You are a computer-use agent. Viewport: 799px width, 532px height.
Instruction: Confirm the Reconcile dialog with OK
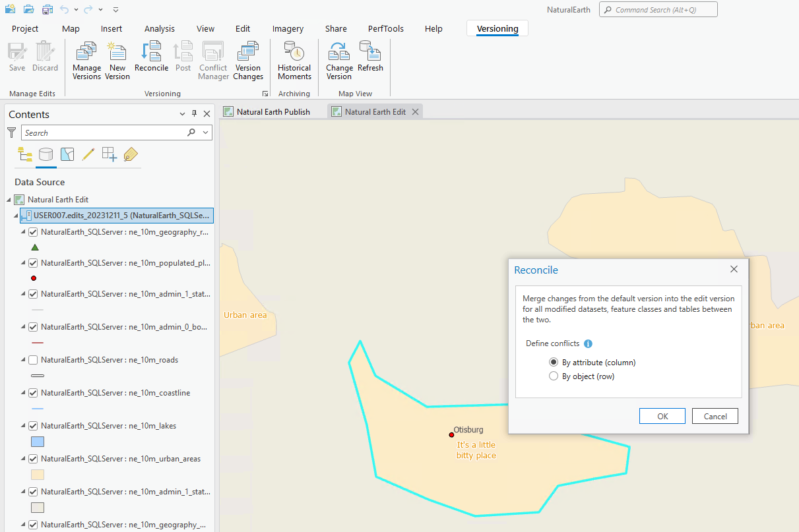click(662, 416)
